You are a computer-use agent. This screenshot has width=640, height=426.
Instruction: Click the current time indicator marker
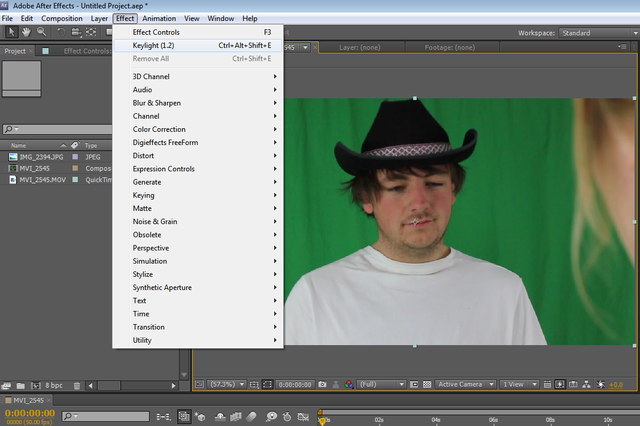click(x=322, y=421)
